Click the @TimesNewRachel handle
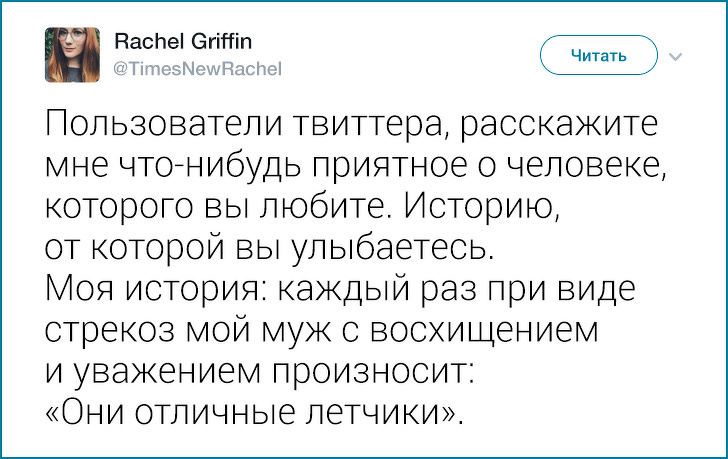This screenshot has width=728, height=459. [x=185, y=68]
